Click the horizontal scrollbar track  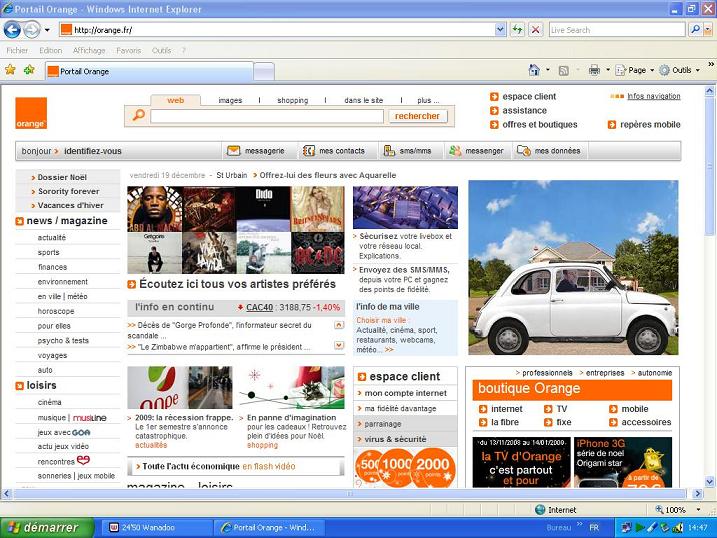click(350, 494)
